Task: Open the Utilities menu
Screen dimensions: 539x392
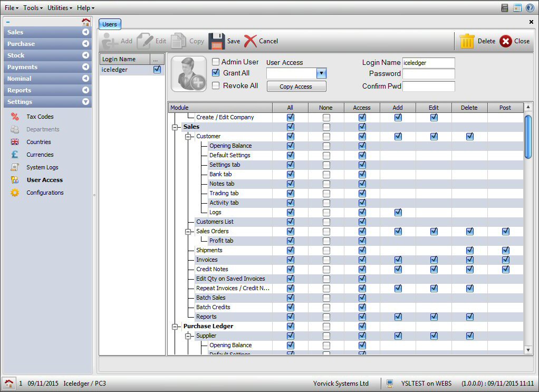Action: point(60,8)
